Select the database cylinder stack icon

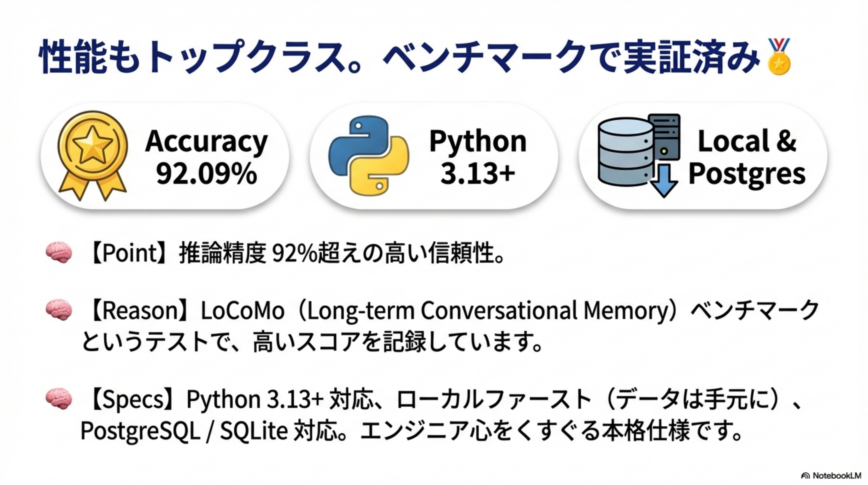(x=625, y=152)
